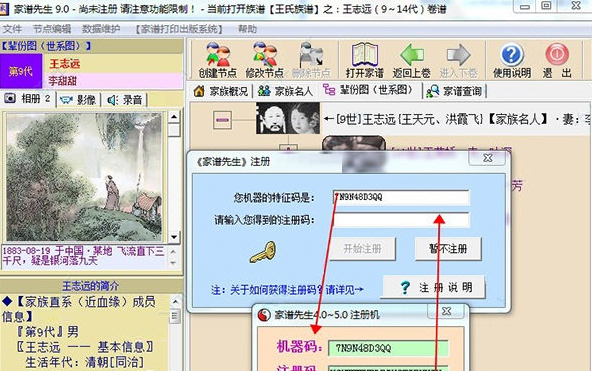
Task: Open the 文件 menu
Action: [x=12, y=29]
